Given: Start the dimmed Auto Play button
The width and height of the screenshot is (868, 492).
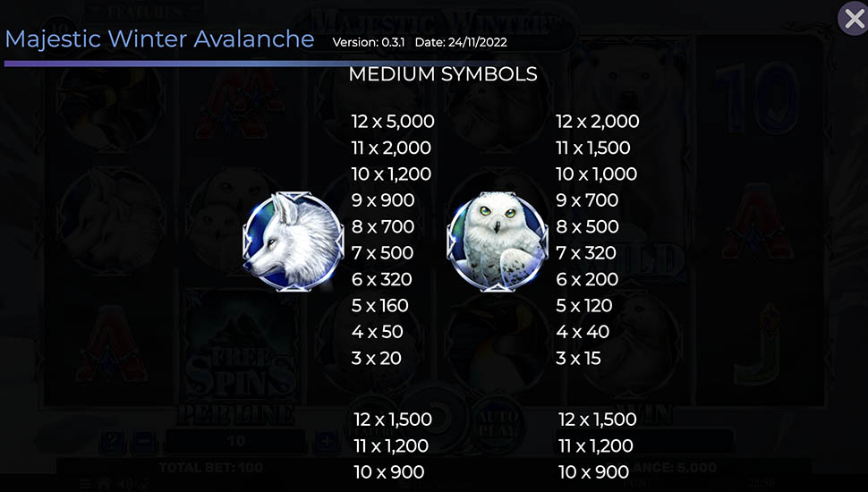Looking at the screenshot, I should point(498,423).
